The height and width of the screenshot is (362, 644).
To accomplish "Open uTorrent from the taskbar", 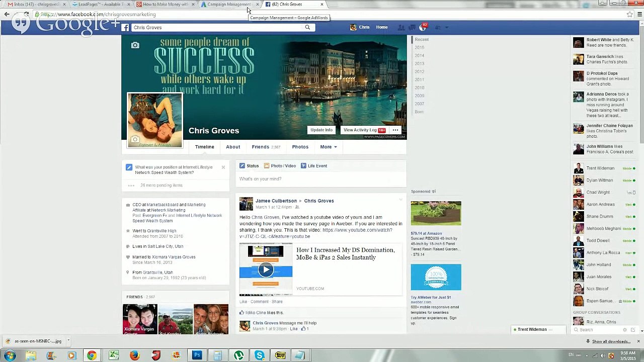I will 238,355.
